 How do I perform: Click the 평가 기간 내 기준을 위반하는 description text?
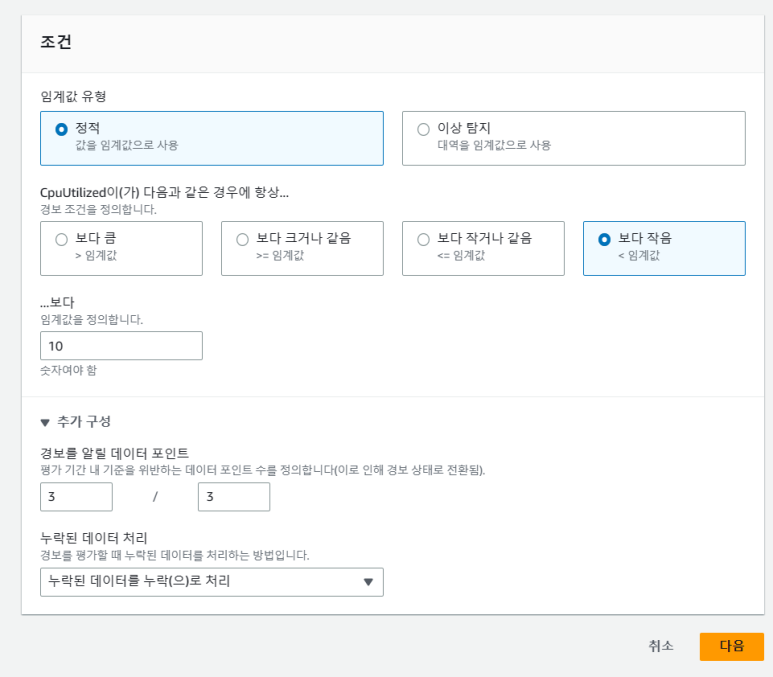click(x=262, y=470)
